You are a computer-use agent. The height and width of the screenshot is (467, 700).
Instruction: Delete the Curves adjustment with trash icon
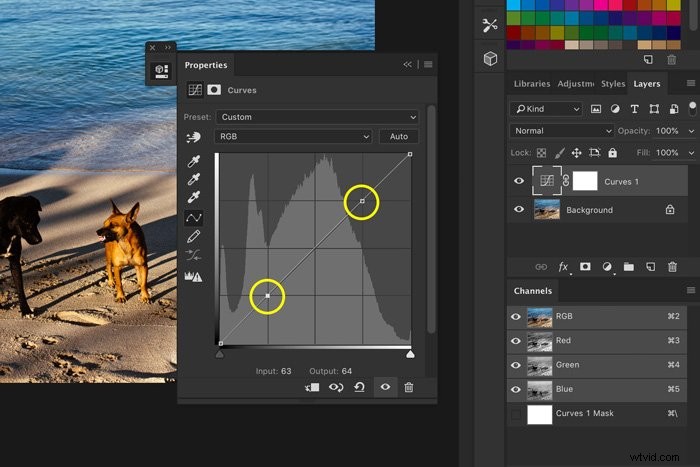(x=408, y=388)
